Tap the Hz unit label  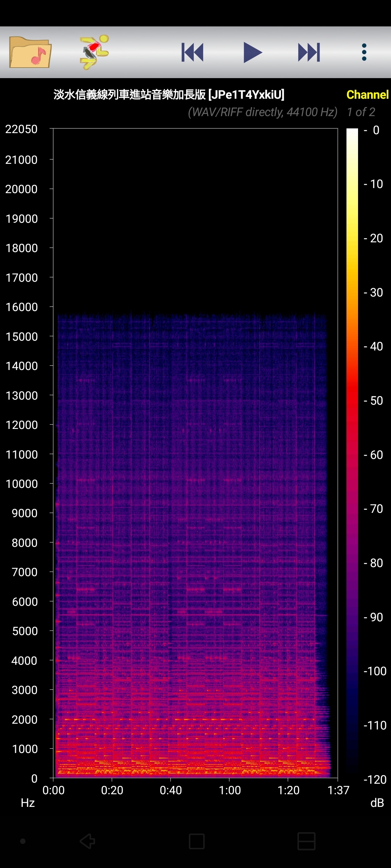[x=28, y=803]
